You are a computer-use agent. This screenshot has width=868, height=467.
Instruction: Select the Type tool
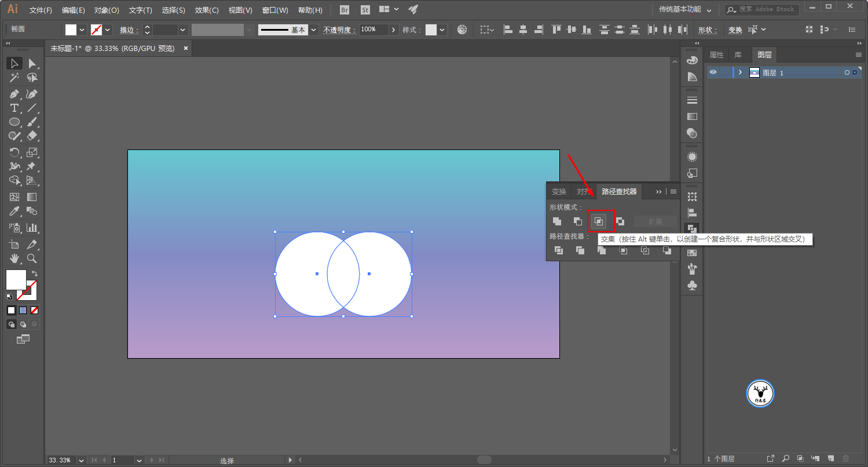[x=14, y=108]
